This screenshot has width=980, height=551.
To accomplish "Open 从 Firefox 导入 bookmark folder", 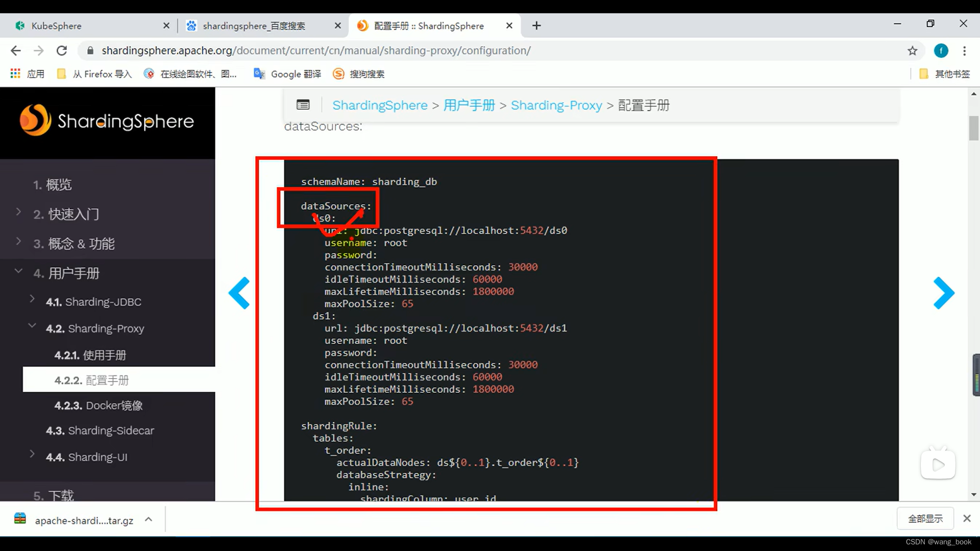I will (94, 74).
